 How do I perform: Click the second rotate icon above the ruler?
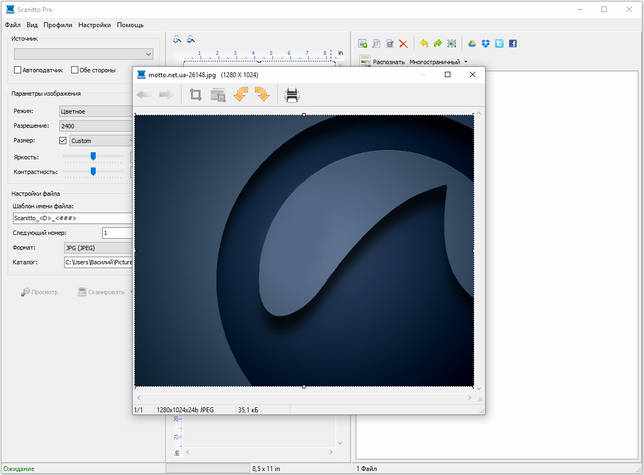(x=191, y=40)
